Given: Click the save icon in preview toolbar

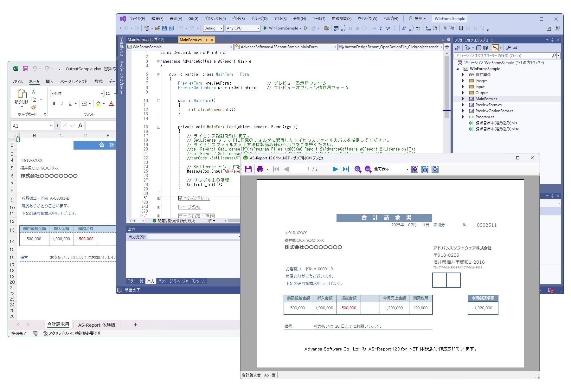Looking at the screenshot, I should pos(248,169).
